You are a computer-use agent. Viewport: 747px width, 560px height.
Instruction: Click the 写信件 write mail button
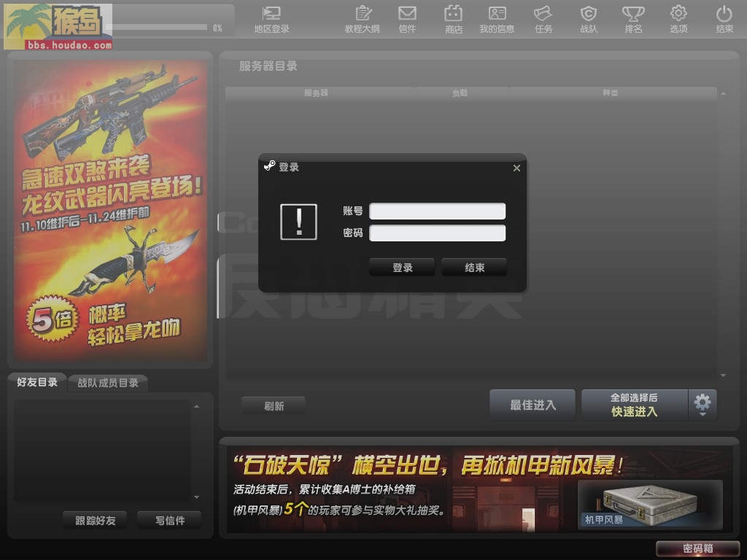tap(169, 520)
